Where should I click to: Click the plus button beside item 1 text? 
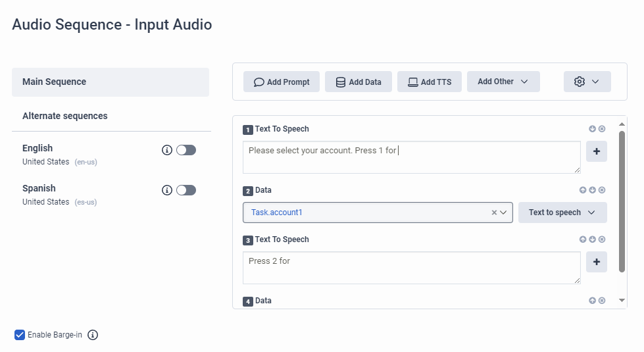click(x=596, y=151)
